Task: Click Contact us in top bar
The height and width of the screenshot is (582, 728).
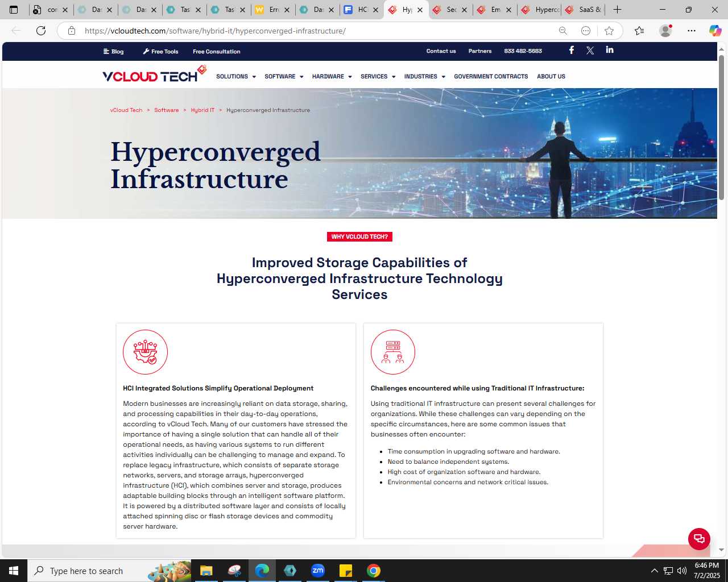Action: click(x=441, y=51)
